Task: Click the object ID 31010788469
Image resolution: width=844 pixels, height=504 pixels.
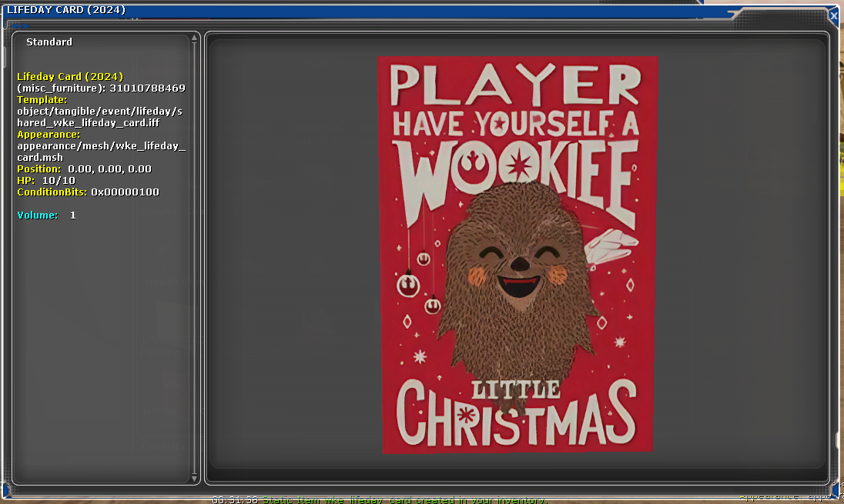Action: pyautogui.click(x=148, y=88)
